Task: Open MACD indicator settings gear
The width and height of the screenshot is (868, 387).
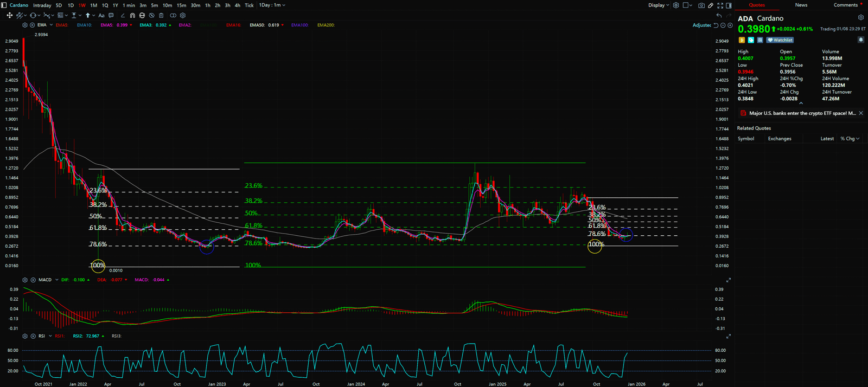Action: 25,280
